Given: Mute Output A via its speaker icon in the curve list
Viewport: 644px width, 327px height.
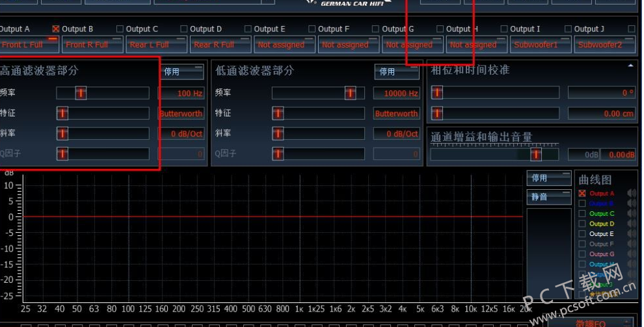Looking at the screenshot, I should point(632,193).
